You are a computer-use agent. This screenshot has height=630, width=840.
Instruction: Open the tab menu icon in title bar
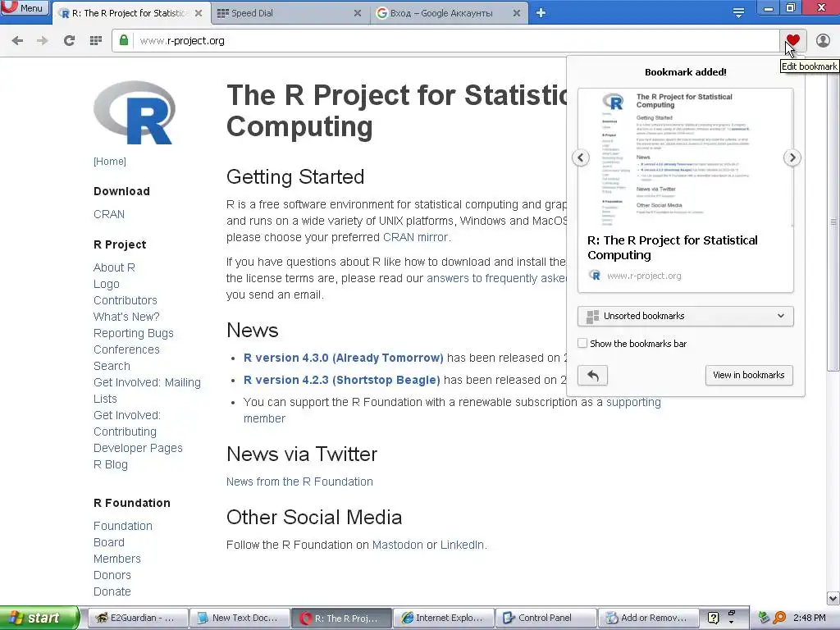coord(738,13)
